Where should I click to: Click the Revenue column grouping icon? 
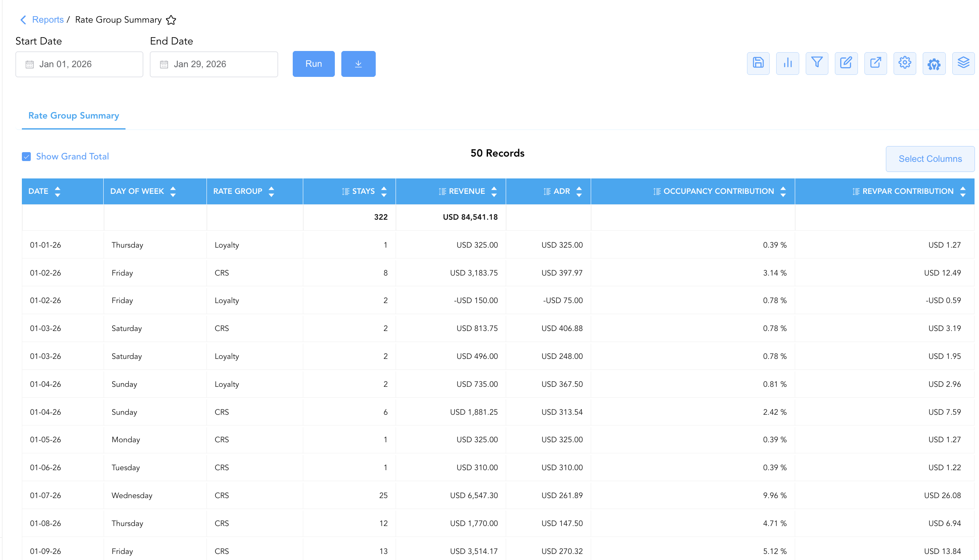443,191
